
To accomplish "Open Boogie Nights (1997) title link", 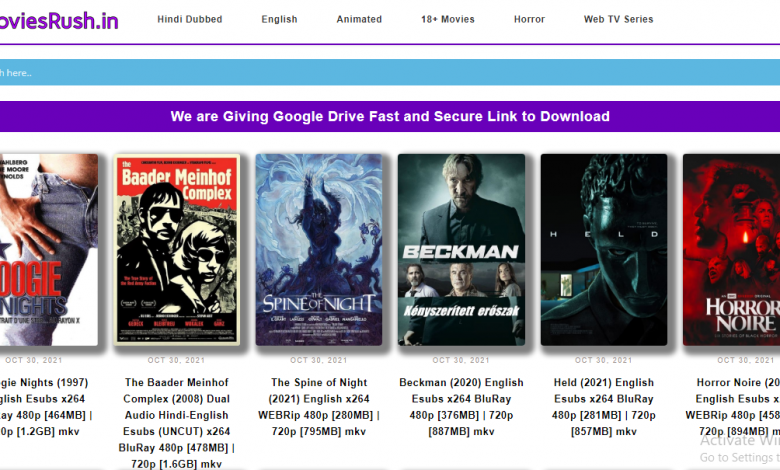I will (x=46, y=407).
